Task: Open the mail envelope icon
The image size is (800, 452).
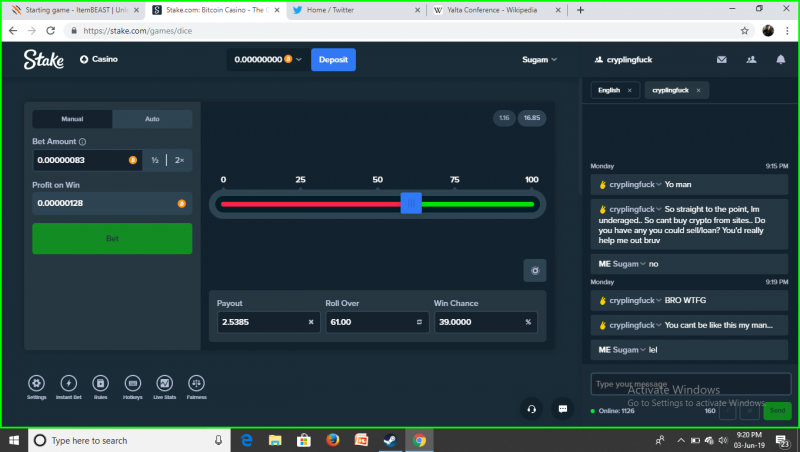Action: (x=721, y=60)
